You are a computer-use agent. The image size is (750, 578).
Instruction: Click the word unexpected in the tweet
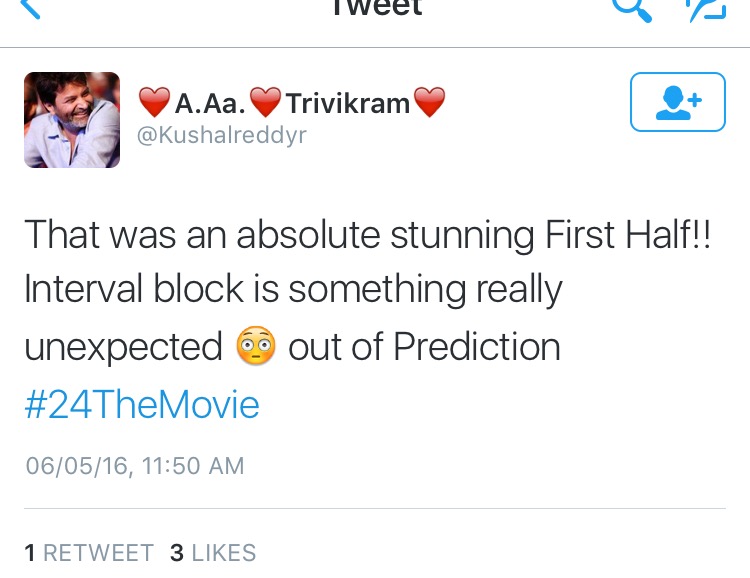[123, 347]
